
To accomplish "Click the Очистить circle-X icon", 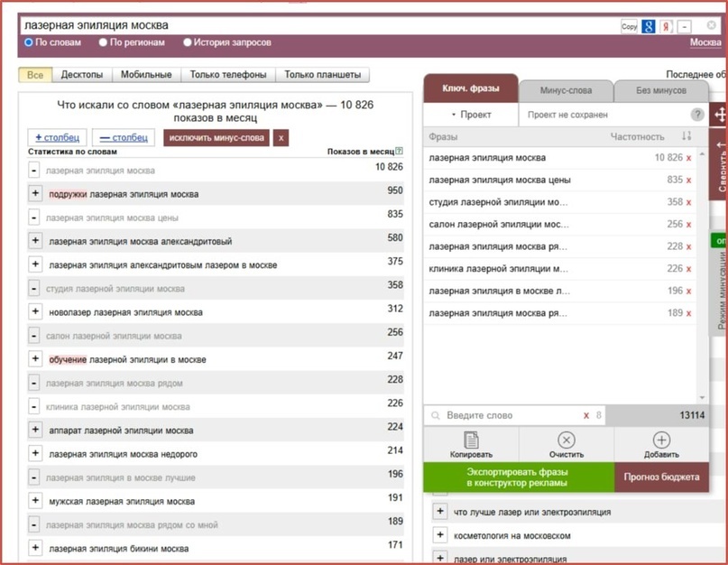I will [567, 440].
